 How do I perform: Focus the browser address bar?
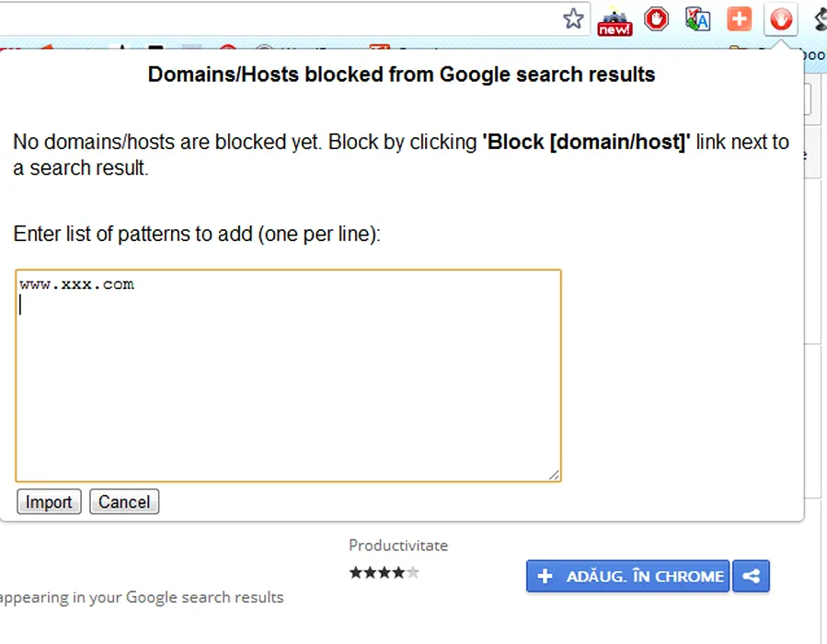pos(276,17)
